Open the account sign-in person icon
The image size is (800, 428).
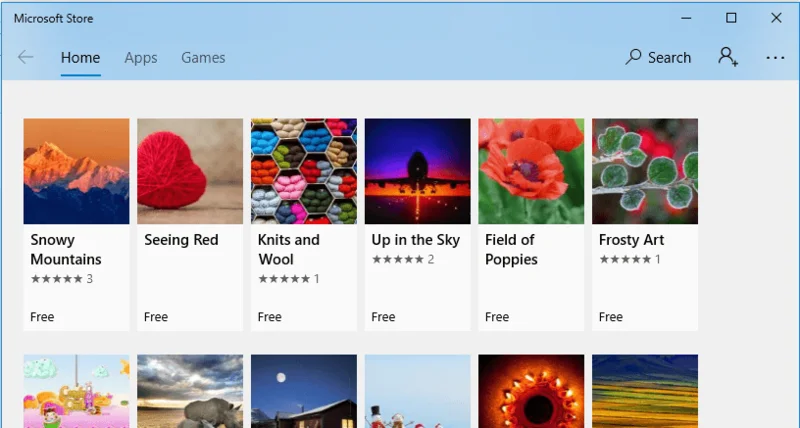pos(728,57)
